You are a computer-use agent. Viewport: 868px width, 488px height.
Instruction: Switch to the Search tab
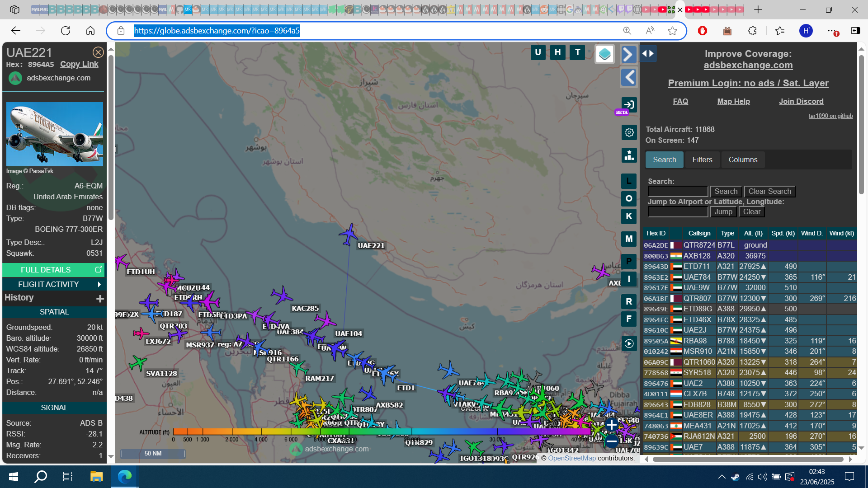coord(664,160)
